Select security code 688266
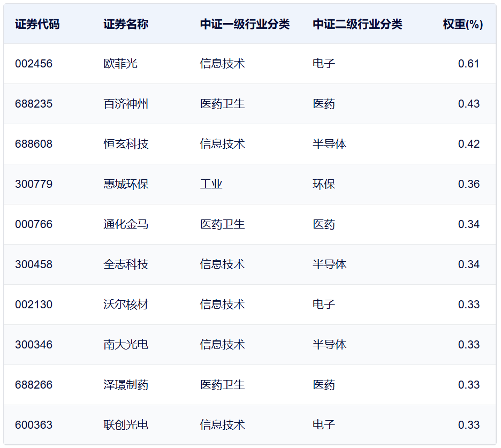 pyautogui.click(x=34, y=385)
